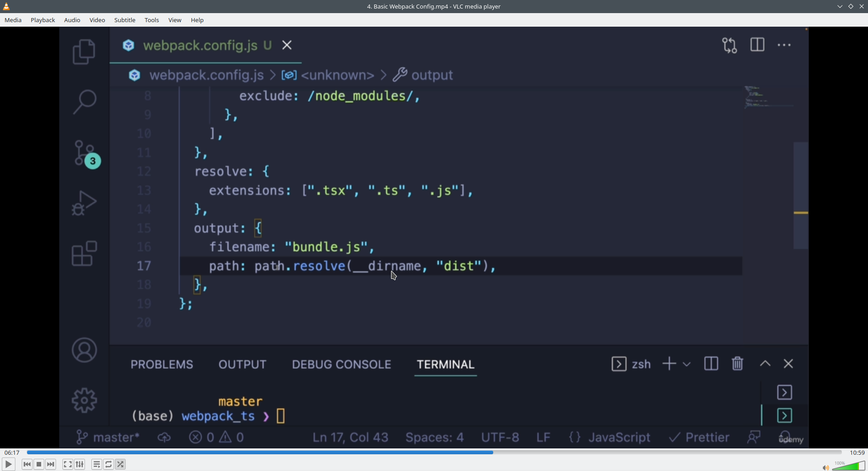
Task: Open the Manage gear in the activity bar
Action: 84,400
